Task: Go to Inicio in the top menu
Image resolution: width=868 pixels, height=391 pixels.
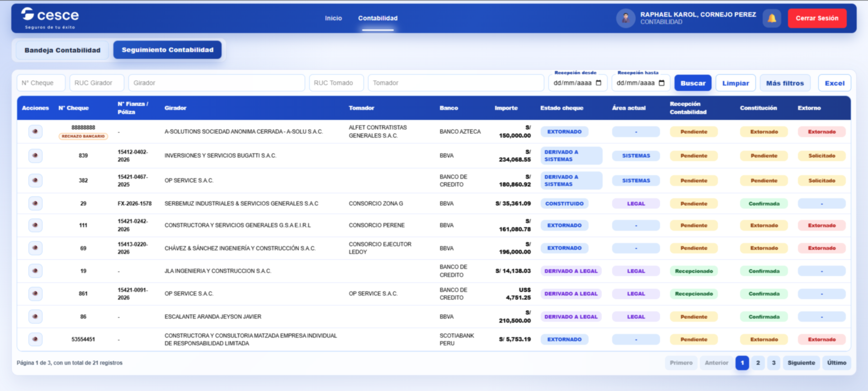Action: tap(333, 18)
